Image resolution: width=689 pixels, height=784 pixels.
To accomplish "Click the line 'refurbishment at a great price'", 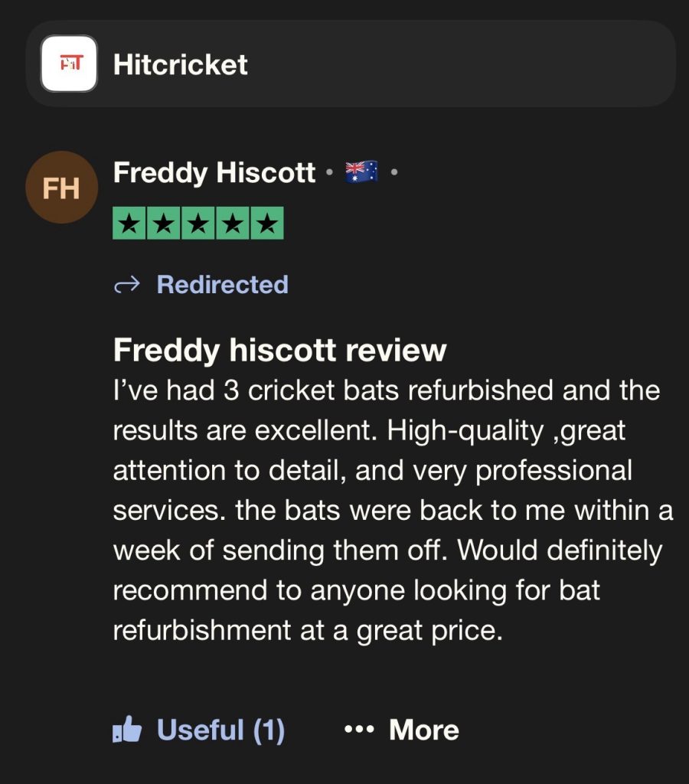I will pos(308,630).
